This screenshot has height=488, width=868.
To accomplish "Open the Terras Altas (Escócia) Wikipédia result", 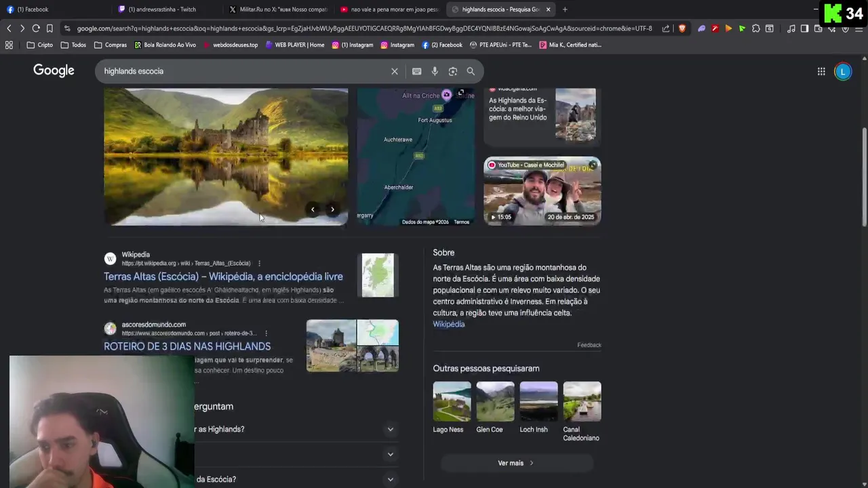I will pyautogui.click(x=223, y=277).
